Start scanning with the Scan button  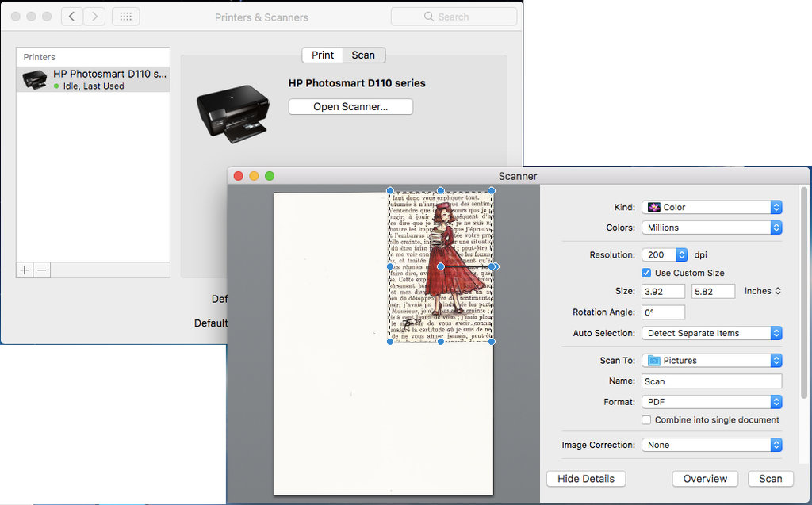pos(770,478)
